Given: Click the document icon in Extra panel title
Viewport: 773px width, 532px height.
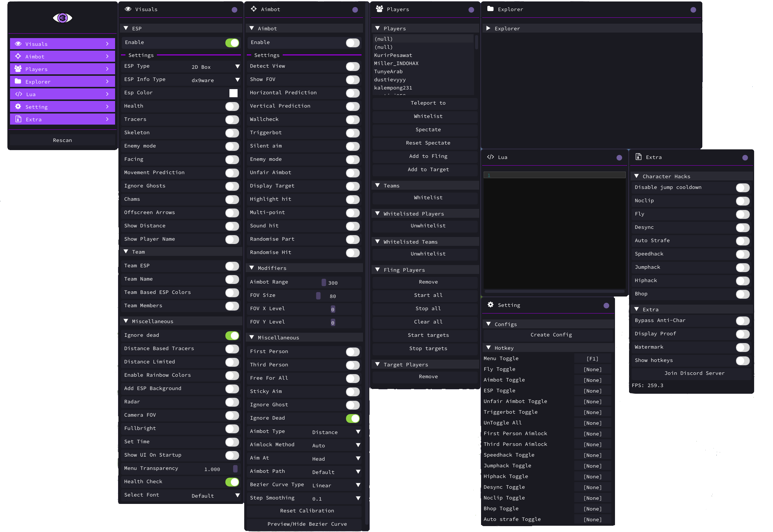Looking at the screenshot, I should click(x=638, y=157).
